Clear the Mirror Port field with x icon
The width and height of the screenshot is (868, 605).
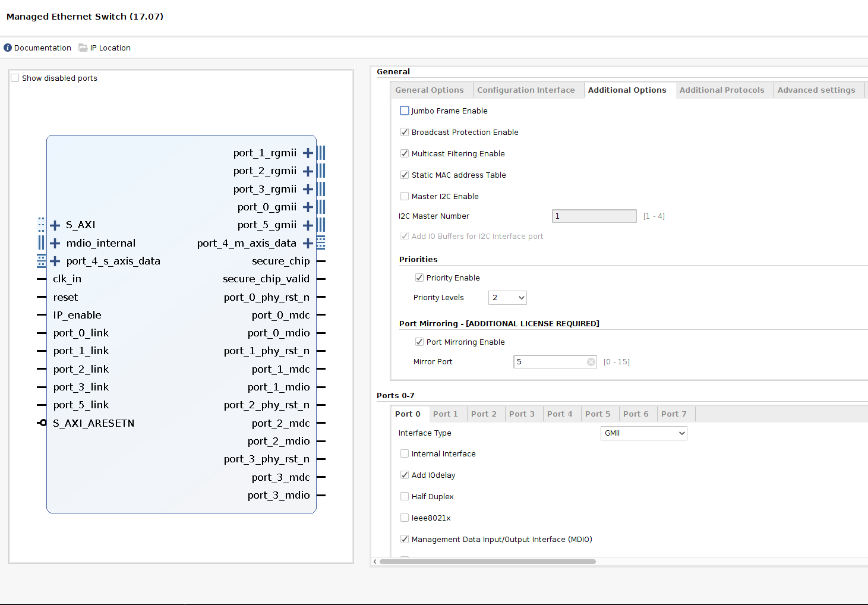pos(591,362)
